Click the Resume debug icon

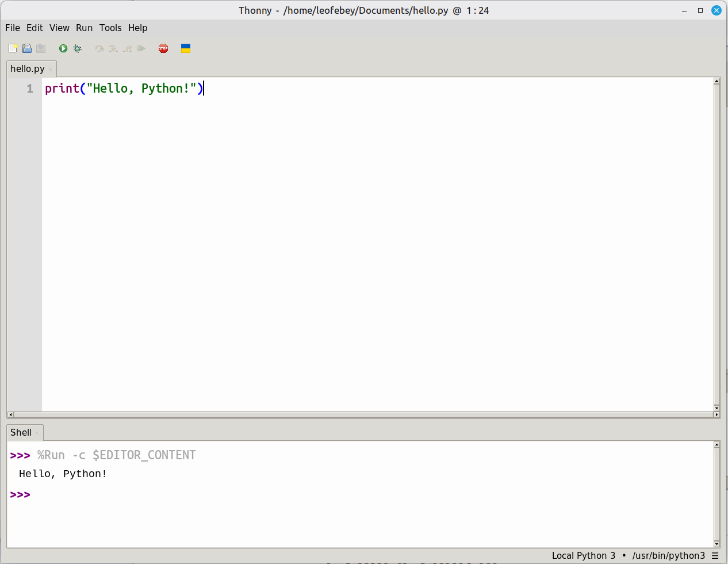click(141, 48)
